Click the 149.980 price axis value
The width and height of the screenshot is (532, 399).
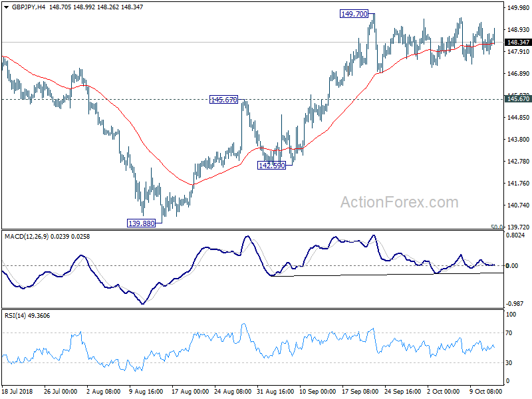(x=518, y=8)
